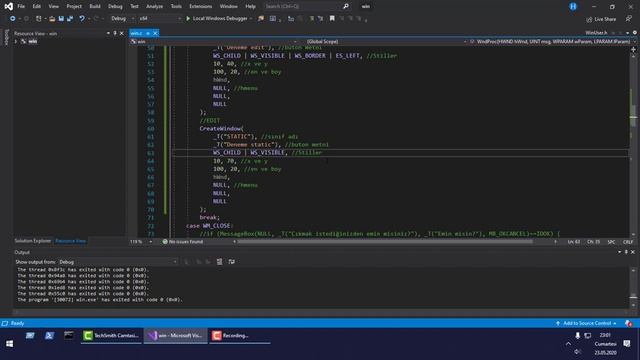640x360 pixels.
Task: Clear all output in Output panel
Action: (x=219, y=262)
